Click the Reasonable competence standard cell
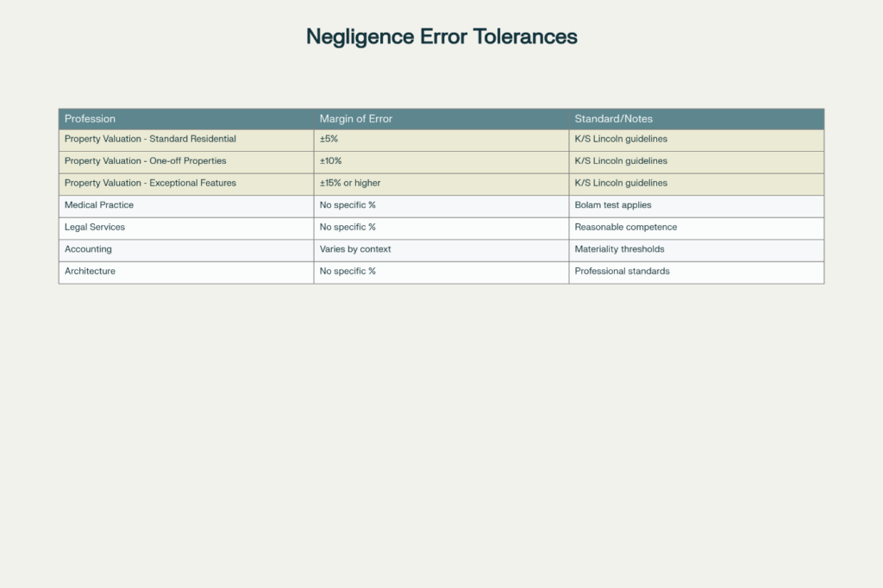The image size is (883, 588). [625, 228]
